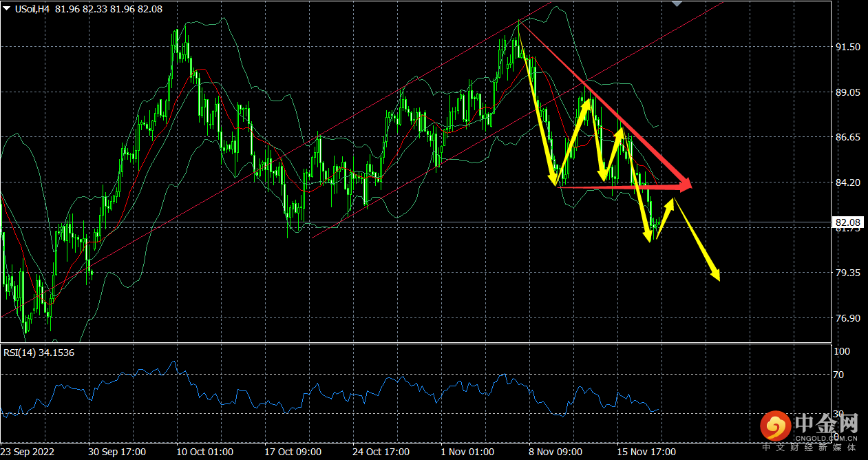Click the 79.35 price level on axis
868x460 pixels.
point(847,273)
